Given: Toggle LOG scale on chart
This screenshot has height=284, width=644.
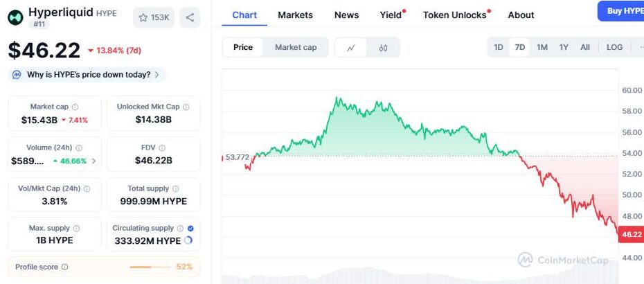Looking at the screenshot, I should (x=614, y=47).
